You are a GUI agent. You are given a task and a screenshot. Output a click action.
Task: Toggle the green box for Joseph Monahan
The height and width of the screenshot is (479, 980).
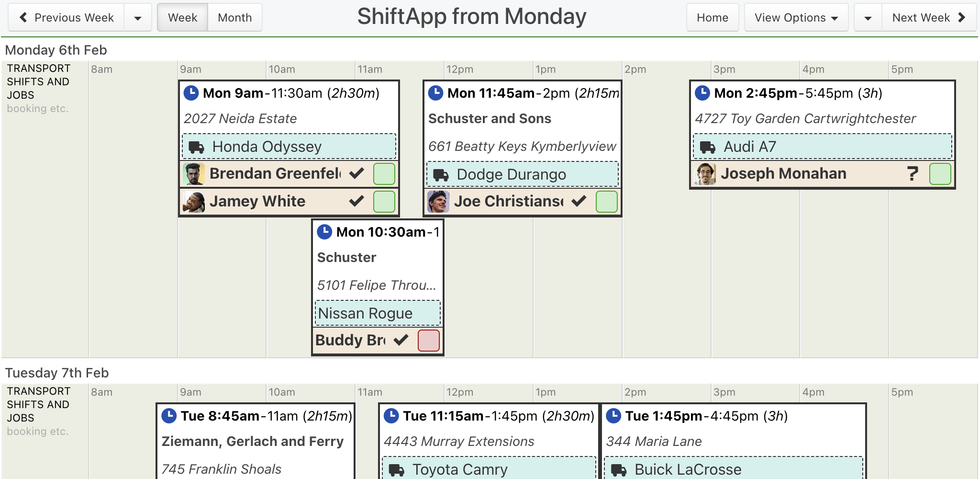point(940,174)
